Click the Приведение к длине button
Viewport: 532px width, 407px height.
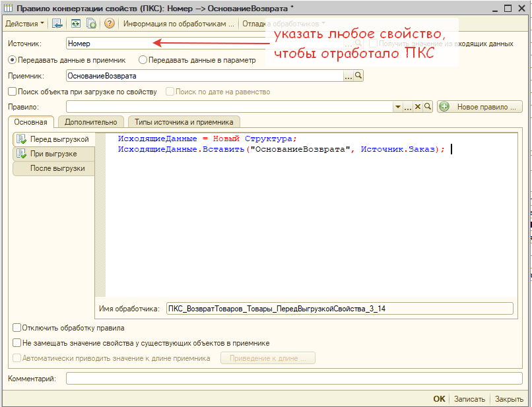(x=268, y=358)
